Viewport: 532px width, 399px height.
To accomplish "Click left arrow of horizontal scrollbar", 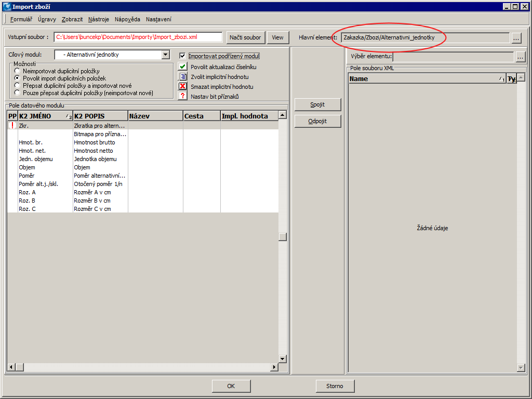I will click(11, 367).
